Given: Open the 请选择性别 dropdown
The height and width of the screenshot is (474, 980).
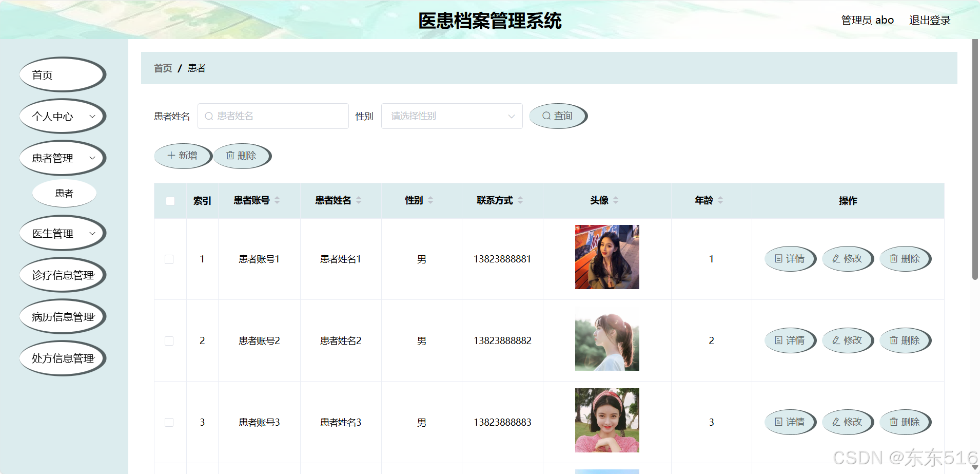Looking at the screenshot, I should (452, 116).
